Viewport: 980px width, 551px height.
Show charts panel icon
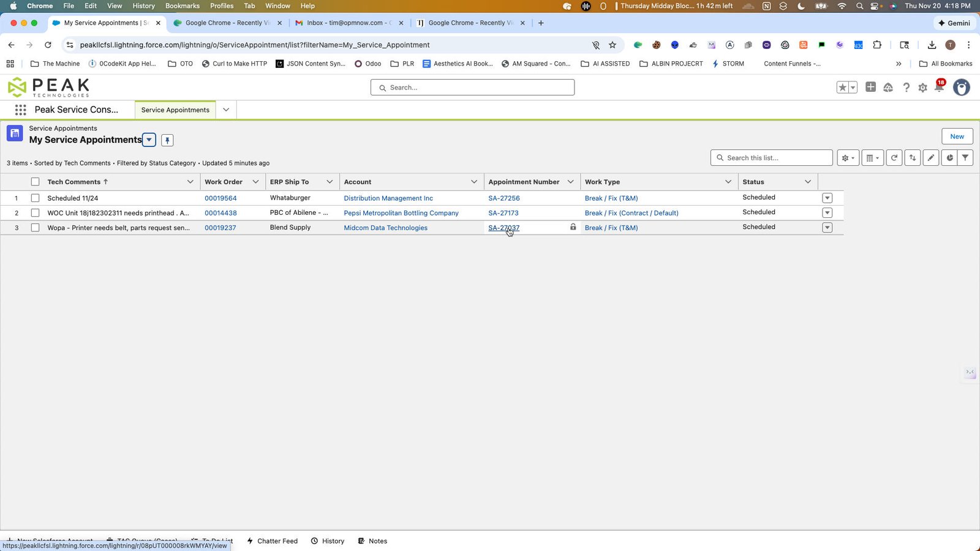click(x=949, y=158)
